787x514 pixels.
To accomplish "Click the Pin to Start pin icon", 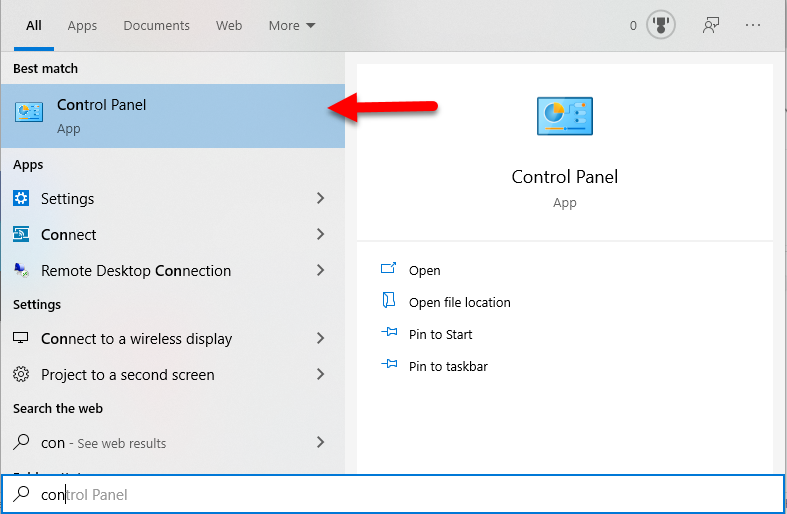I will tap(389, 334).
